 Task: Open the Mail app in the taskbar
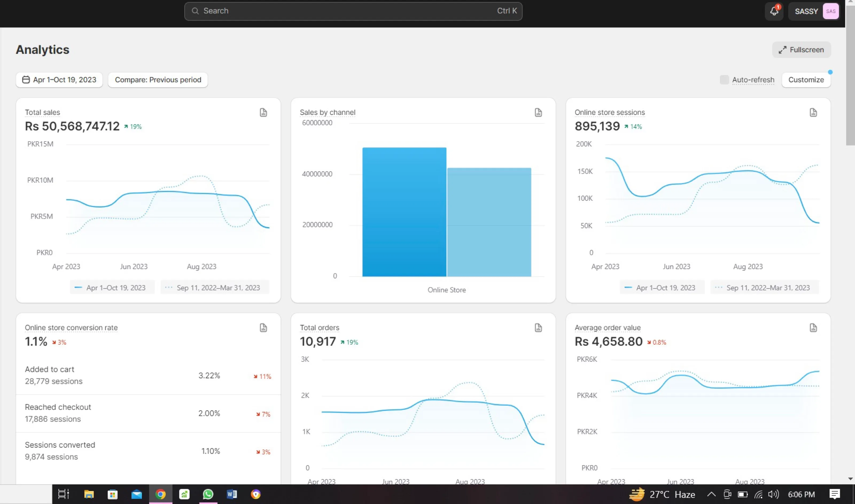pos(137,494)
